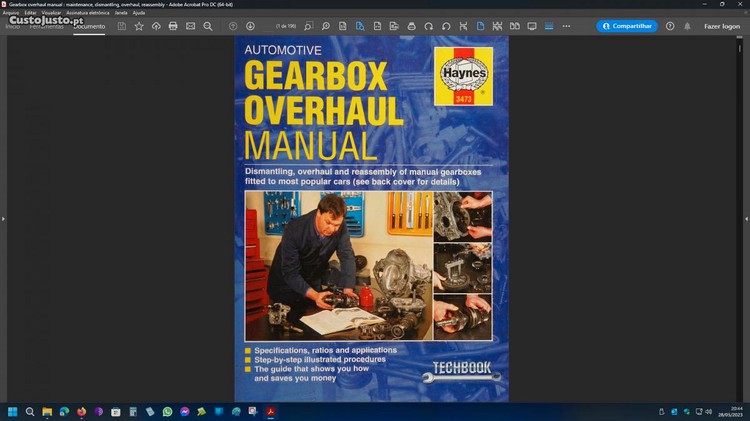Open the Janela menu
Image resolution: width=750 pixels, height=421 pixels.
tap(121, 13)
